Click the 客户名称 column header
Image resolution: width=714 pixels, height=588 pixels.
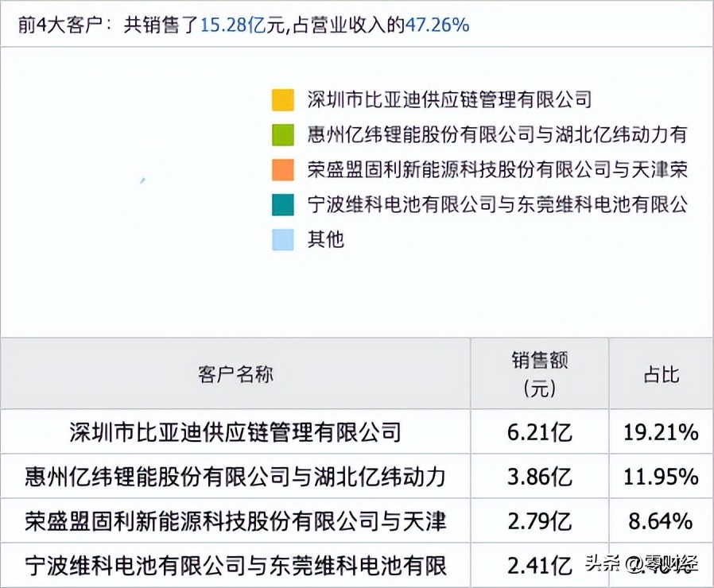click(235, 373)
